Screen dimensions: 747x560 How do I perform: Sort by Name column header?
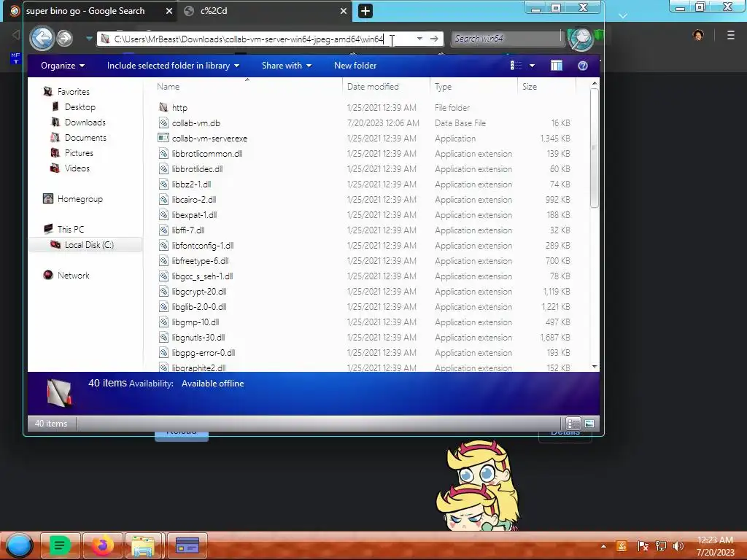pyautogui.click(x=247, y=87)
